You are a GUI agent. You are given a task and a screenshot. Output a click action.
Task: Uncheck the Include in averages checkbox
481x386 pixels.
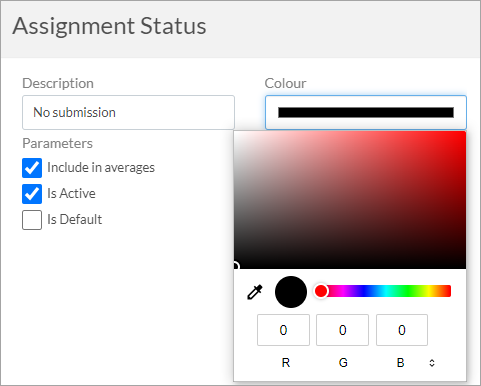(x=32, y=168)
